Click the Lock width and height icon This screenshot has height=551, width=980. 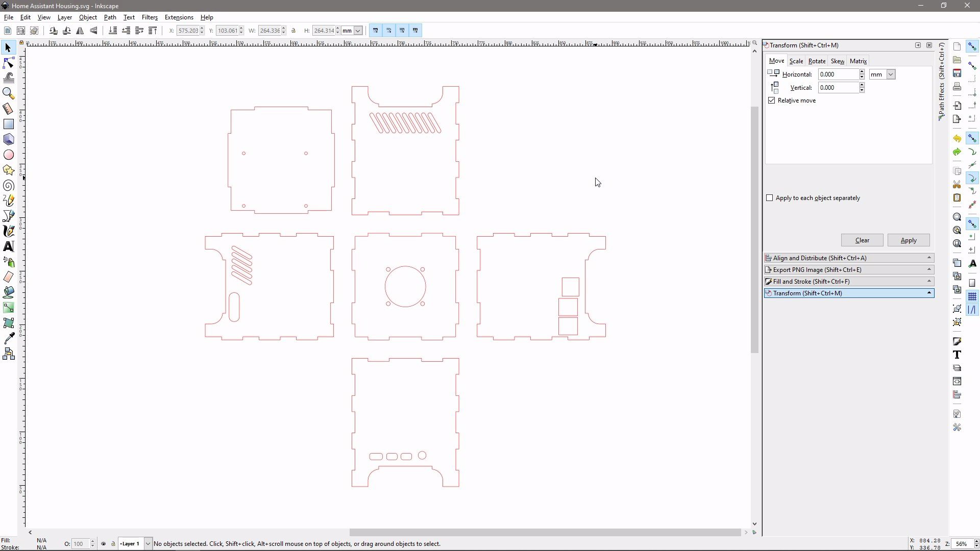293,31
